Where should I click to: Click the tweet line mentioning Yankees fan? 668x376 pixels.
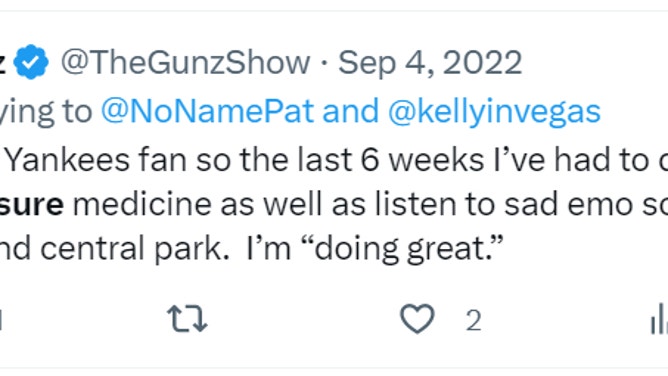pos(334,160)
